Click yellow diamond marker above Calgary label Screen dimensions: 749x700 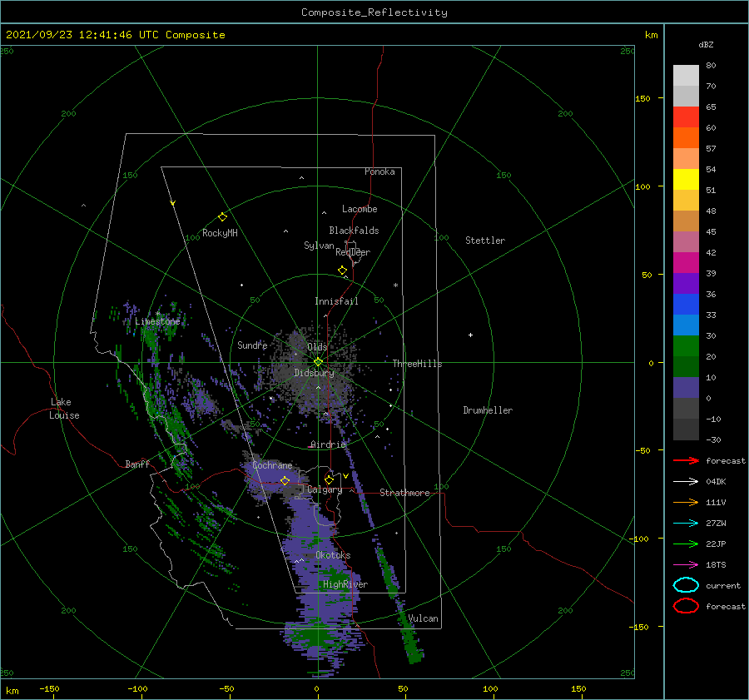(329, 479)
